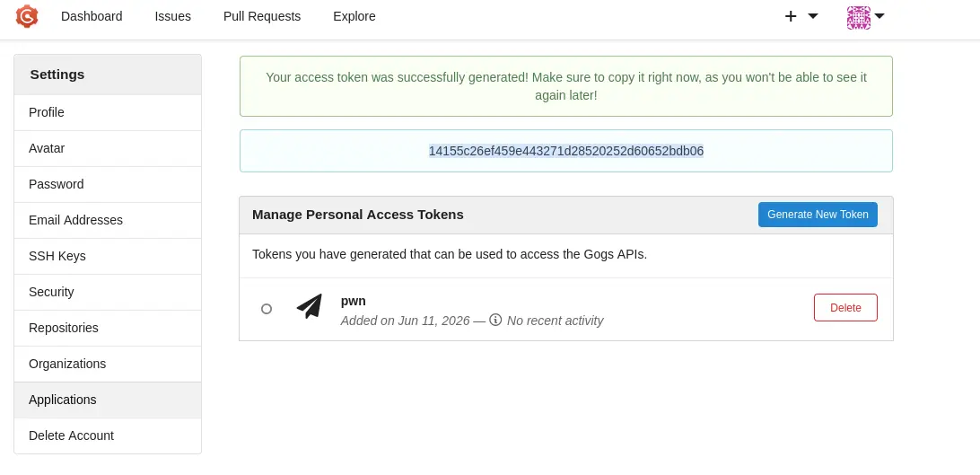Click the Generate New Token button
980x475 pixels.
pos(818,215)
